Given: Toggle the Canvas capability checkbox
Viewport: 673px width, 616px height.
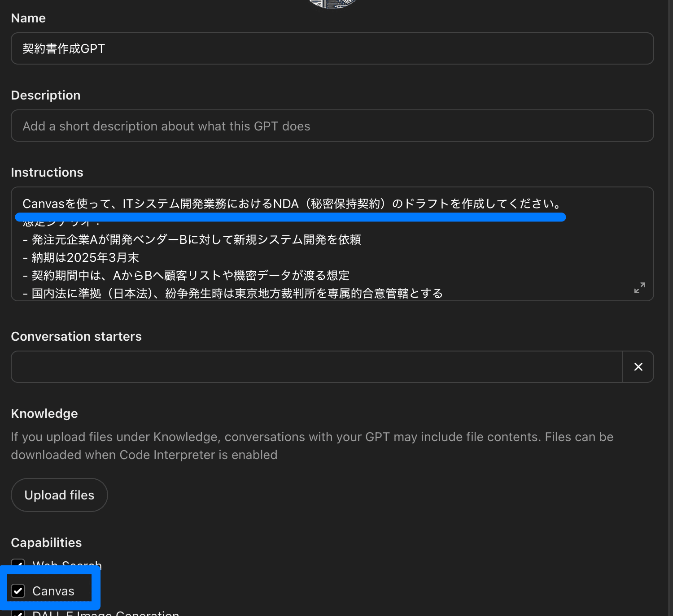Looking at the screenshot, I should [x=18, y=591].
